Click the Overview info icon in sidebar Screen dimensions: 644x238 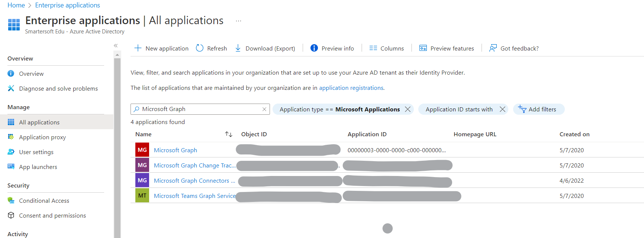11,74
